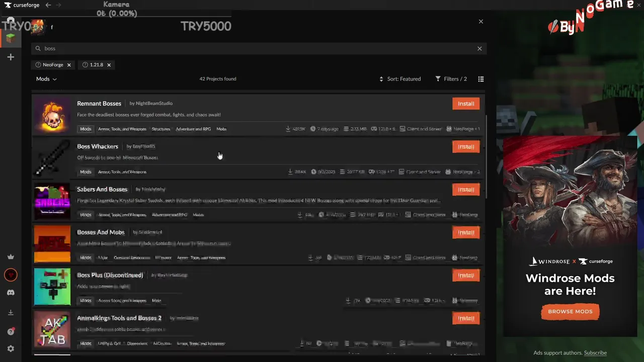Click the CurseForge logo
Image resolution: width=644 pixels, height=362 pixels.
[22, 5]
